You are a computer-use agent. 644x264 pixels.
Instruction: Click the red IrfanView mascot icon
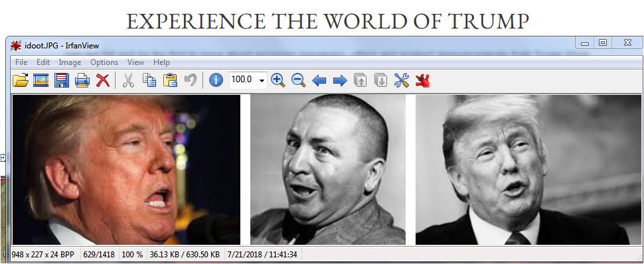click(x=422, y=80)
